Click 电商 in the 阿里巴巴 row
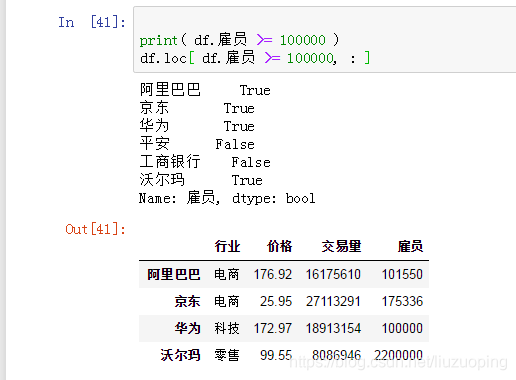516x380 pixels. pos(227,274)
